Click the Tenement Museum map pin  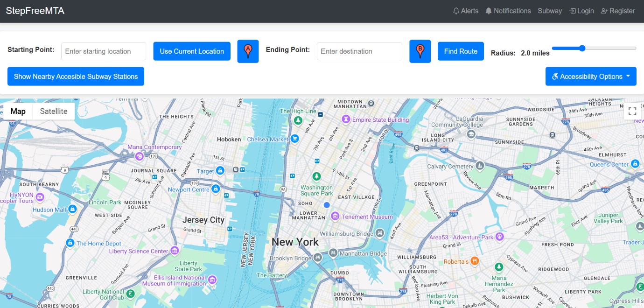coord(335,216)
